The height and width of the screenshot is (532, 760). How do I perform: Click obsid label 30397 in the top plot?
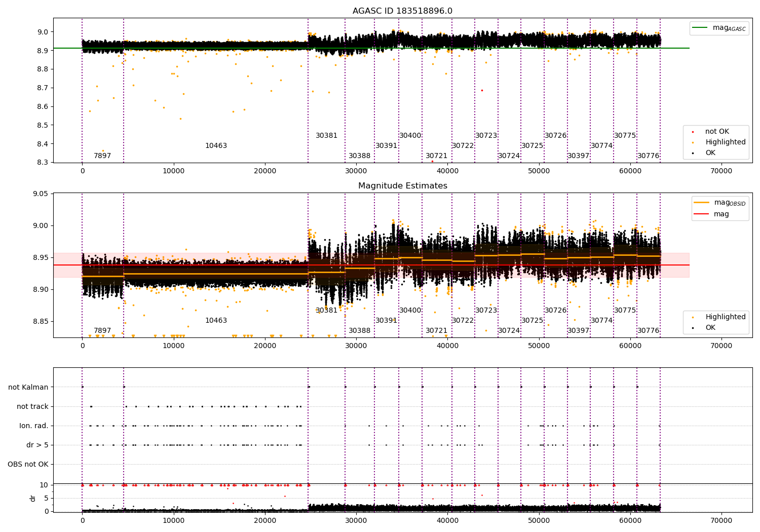(578, 156)
